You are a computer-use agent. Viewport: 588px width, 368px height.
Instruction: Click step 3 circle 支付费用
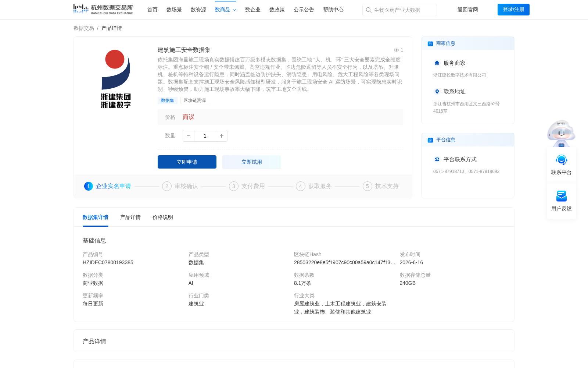234,186
